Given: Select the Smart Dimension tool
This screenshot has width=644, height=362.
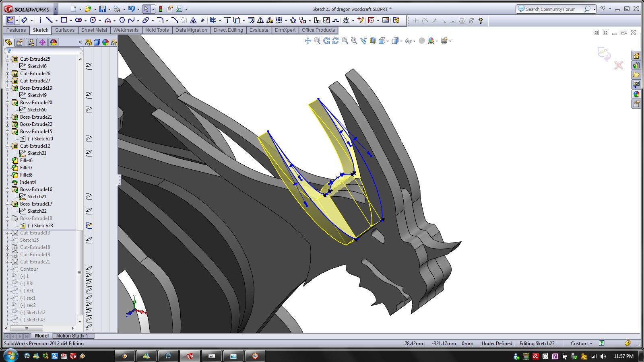Looking at the screenshot, I should click(24, 20).
